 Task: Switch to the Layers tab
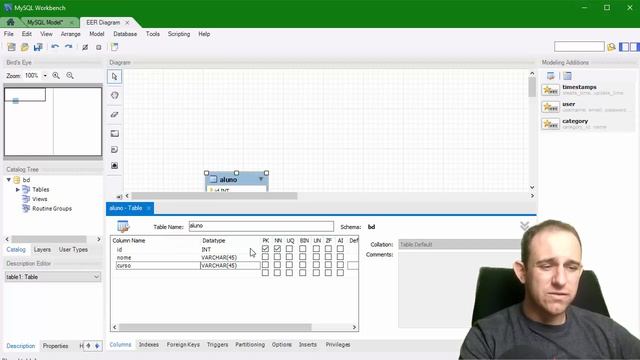point(42,249)
